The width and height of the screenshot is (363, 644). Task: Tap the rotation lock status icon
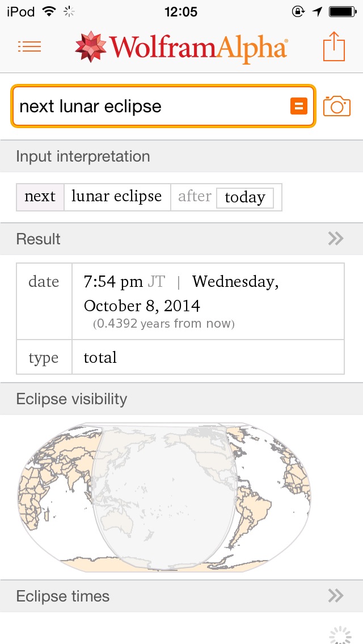[298, 11]
